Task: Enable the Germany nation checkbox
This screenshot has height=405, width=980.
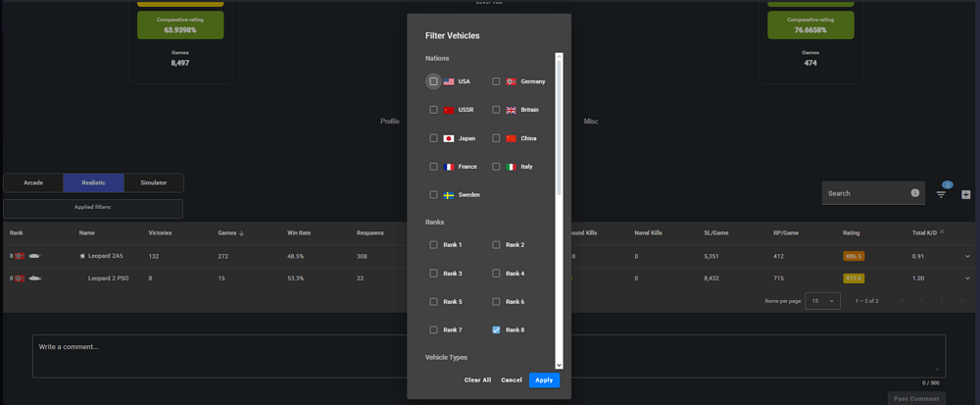Action: click(497, 81)
